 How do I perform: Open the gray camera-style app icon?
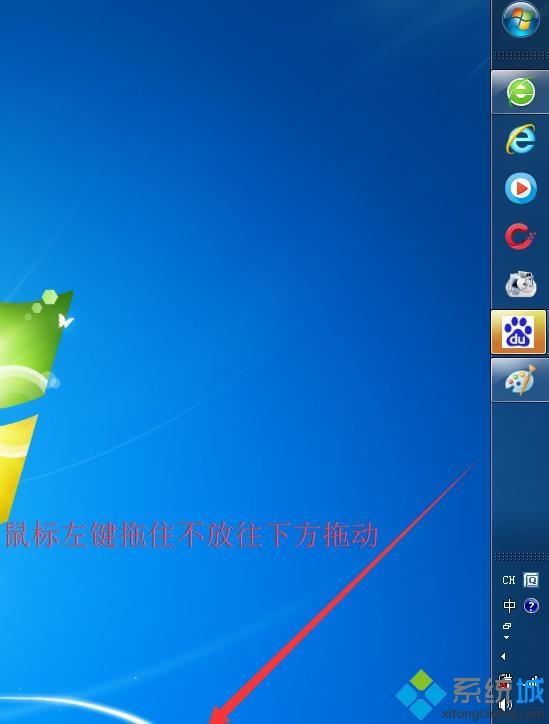(x=521, y=284)
